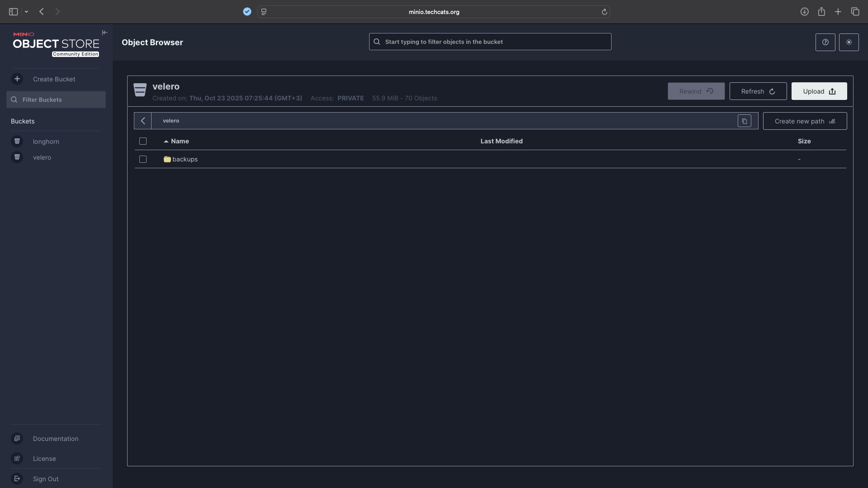This screenshot has height=488, width=868.
Task: Check the select-all checkbox in table header
Action: 143,141
